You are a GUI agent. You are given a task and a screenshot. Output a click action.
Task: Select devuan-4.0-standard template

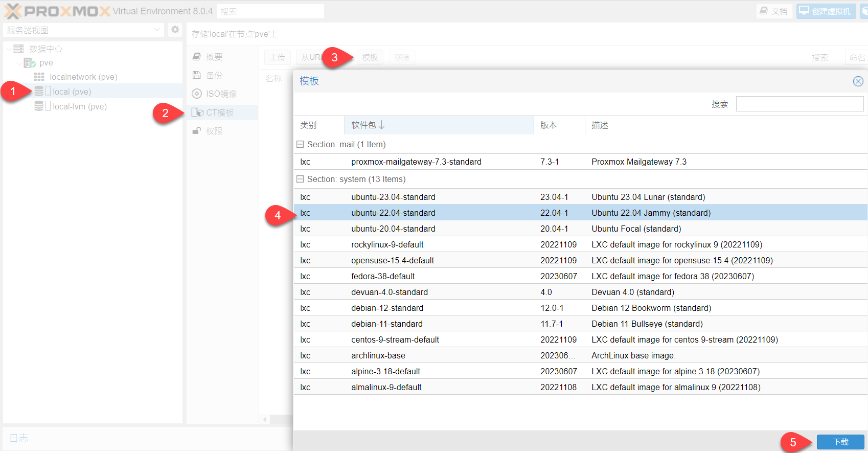(580, 292)
